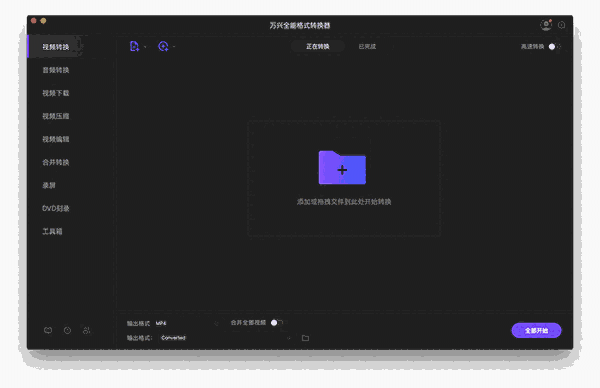Click the 全部开始 button
600x388 pixels.
536,331
